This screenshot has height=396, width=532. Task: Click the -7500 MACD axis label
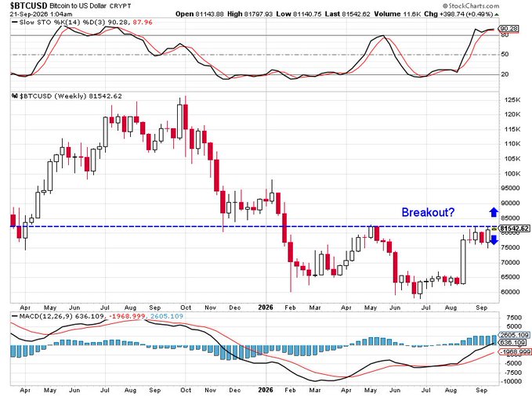click(x=512, y=373)
